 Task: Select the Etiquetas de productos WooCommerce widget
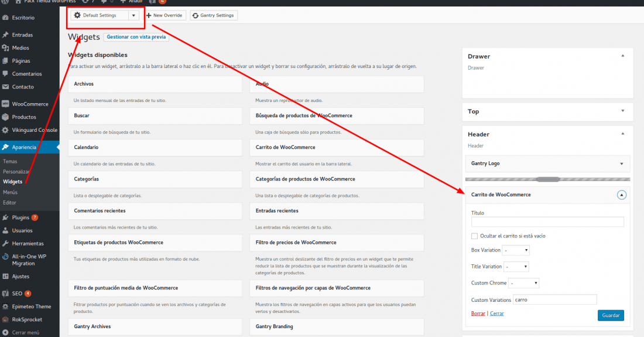[x=155, y=243]
